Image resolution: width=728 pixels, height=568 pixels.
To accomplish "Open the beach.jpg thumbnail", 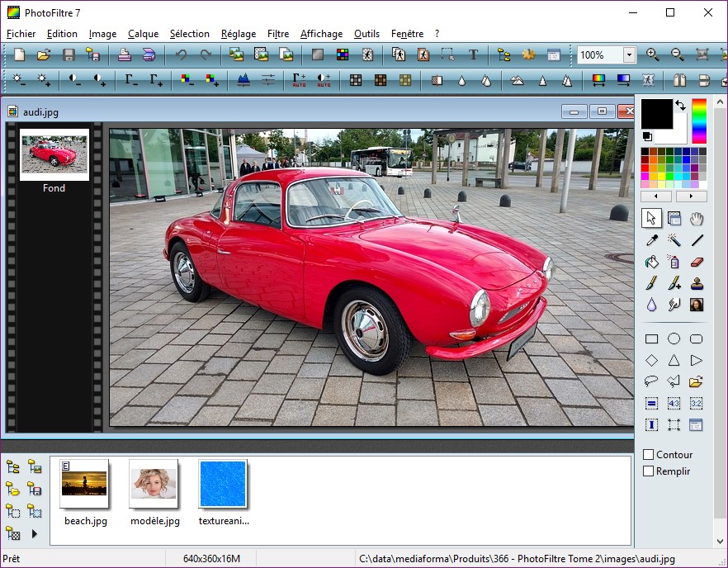I will [x=84, y=483].
